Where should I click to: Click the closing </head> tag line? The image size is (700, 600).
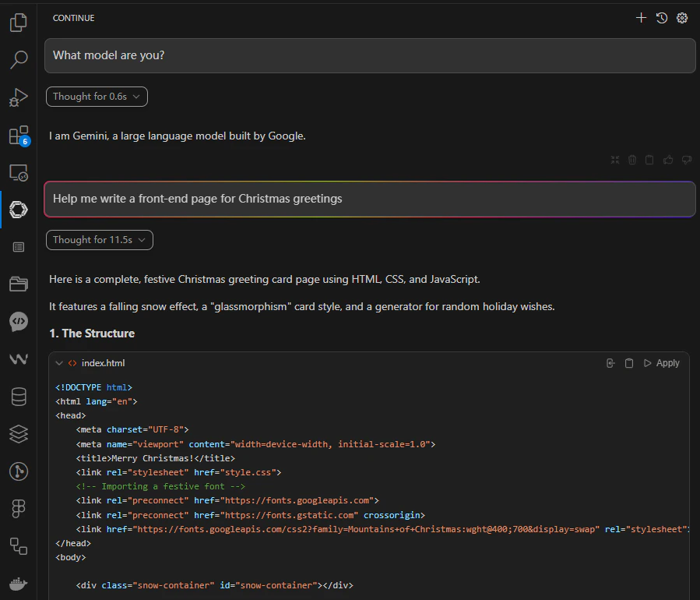coord(73,543)
